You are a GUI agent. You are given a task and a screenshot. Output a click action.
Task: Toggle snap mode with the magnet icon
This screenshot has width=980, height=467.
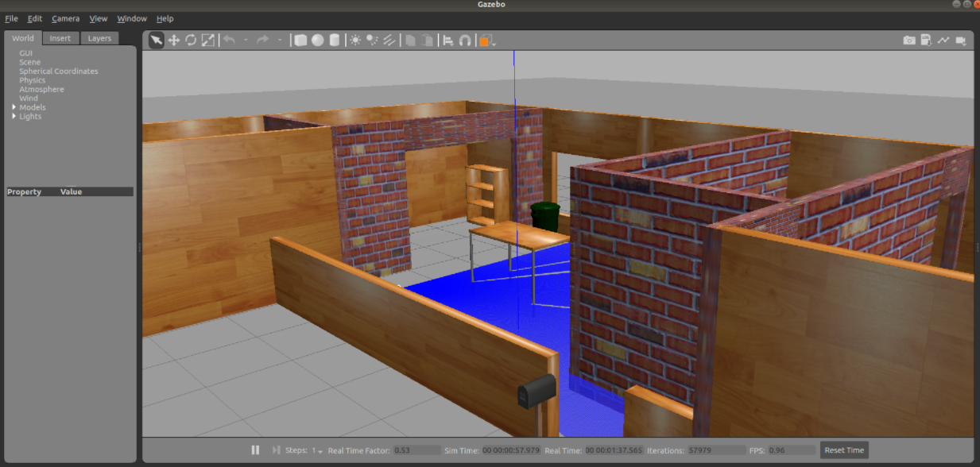(465, 41)
